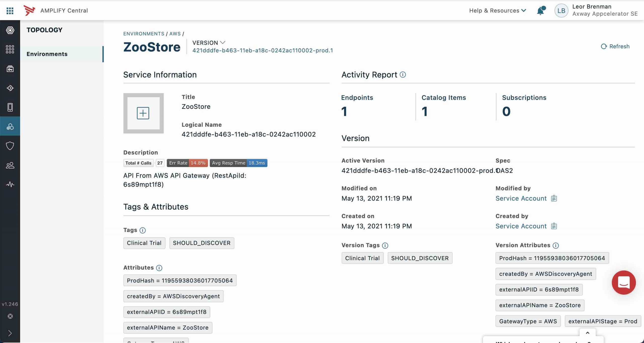Click the Axway Amplify logo

tap(29, 10)
